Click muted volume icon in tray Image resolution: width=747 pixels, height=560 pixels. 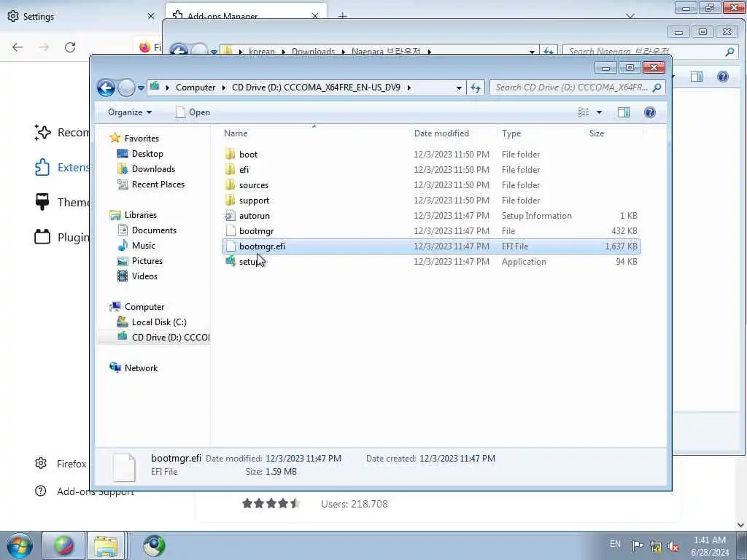point(673,547)
